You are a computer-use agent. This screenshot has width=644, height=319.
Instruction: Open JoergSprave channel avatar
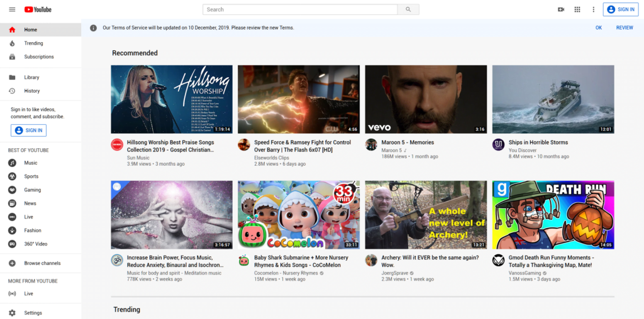(x=371, y=261)
